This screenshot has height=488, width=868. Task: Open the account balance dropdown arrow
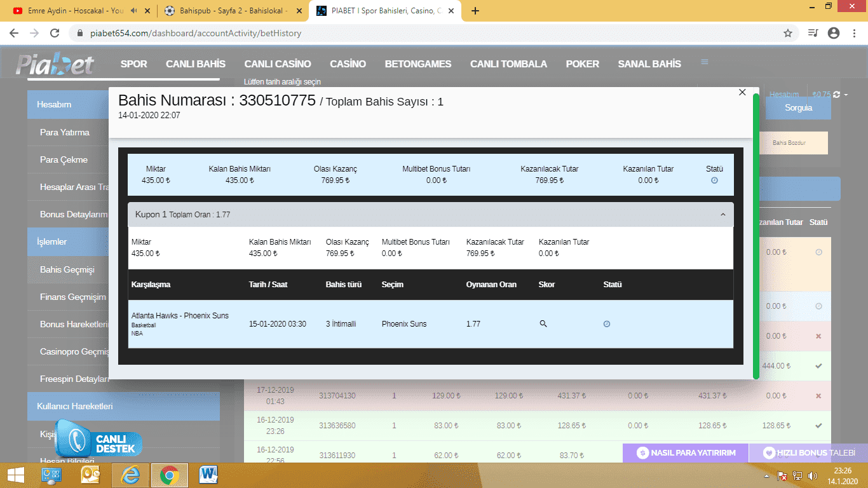(x=846, y=95)
